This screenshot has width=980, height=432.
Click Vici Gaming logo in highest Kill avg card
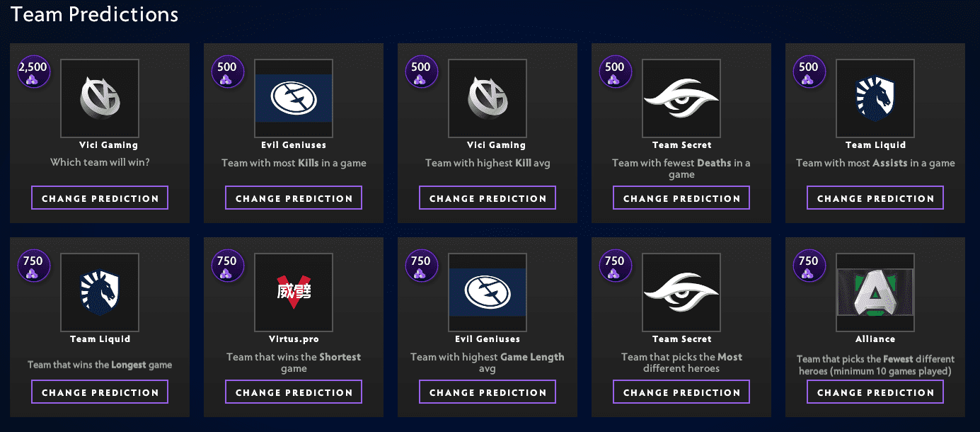tap(488, 98)
